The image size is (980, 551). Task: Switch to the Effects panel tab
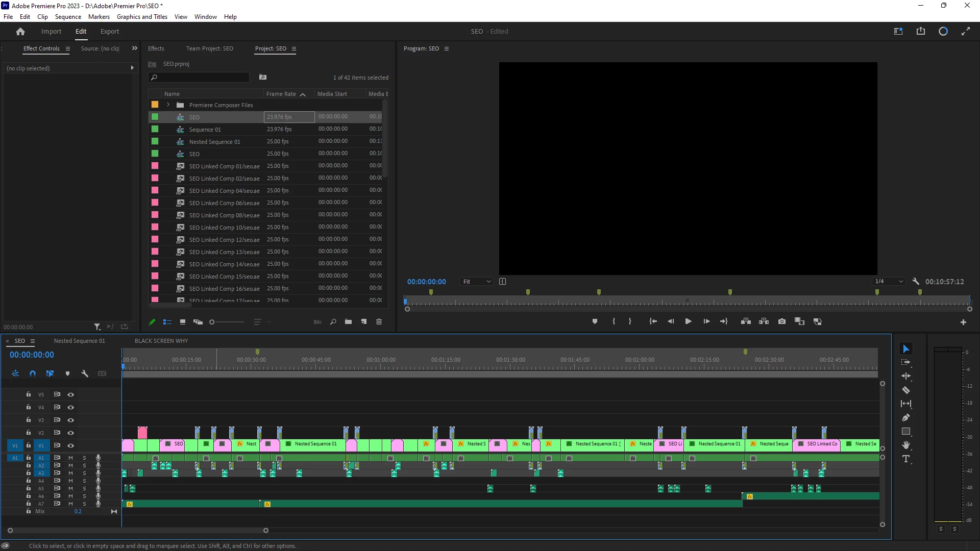click(156, 48)
